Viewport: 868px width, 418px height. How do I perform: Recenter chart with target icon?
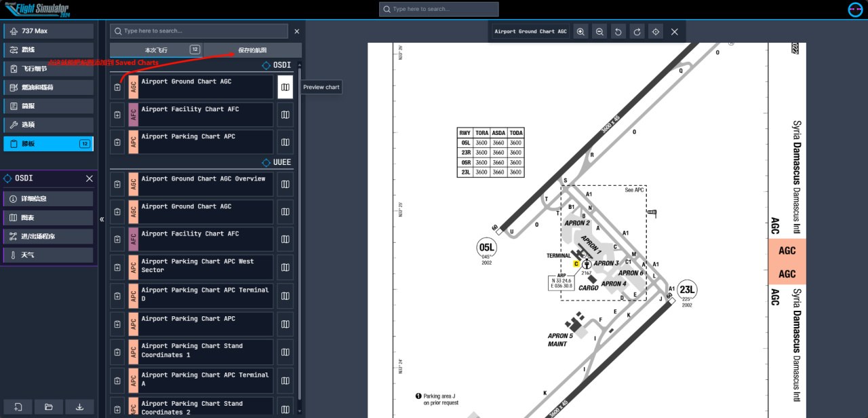[x=656, y=31]
